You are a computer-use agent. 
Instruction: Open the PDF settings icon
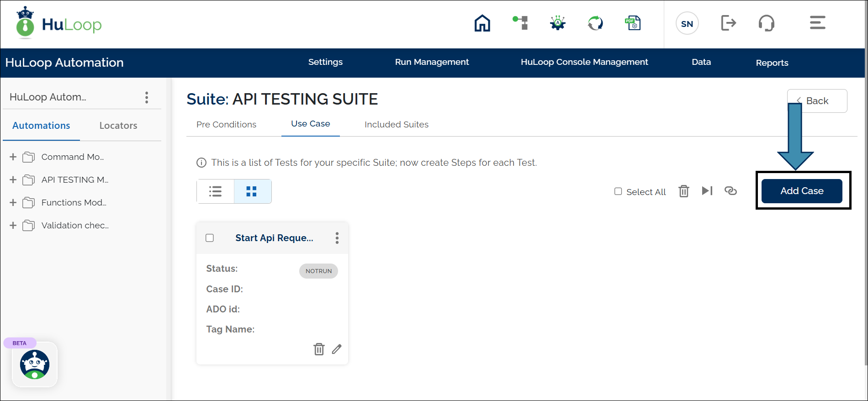pyautogui.click(x=633, y=23)
